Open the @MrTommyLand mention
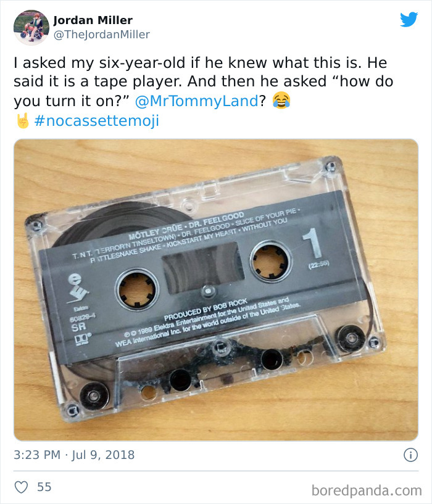Screen dimensions: 432x504 [x=196, y=101]
